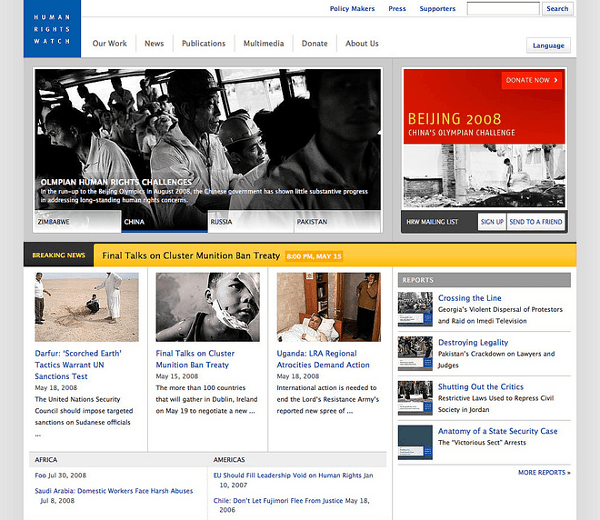Open the About Us menu

[x=362, y=43]
